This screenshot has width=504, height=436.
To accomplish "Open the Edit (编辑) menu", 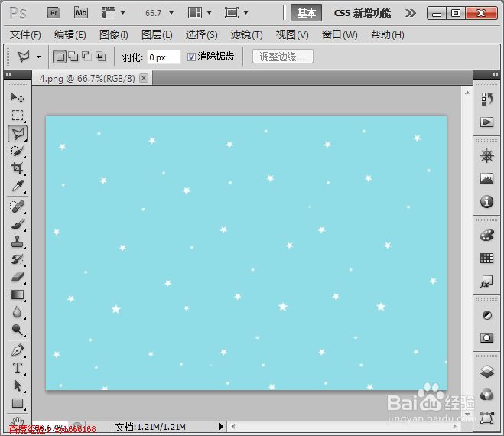I will (x=70, y=34).
